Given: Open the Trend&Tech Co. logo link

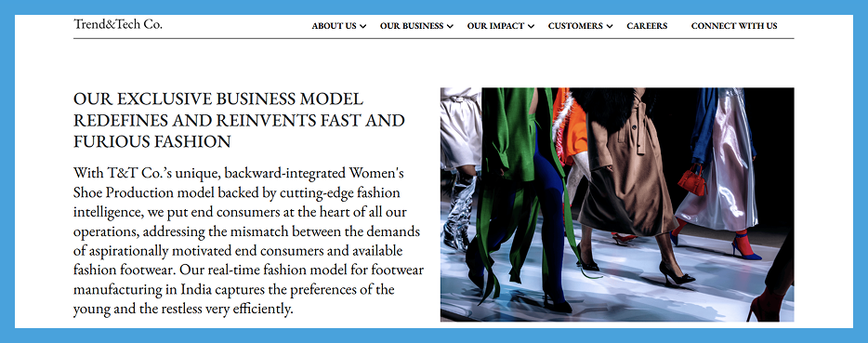Looking at the screenshot, I should pyautogui.click(x=118, y=24).
